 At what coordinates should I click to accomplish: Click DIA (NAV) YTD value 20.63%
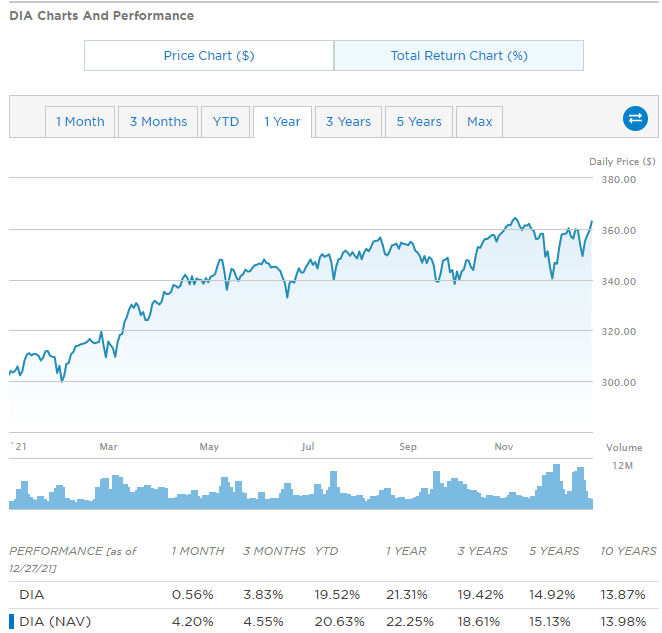[339, 622]
